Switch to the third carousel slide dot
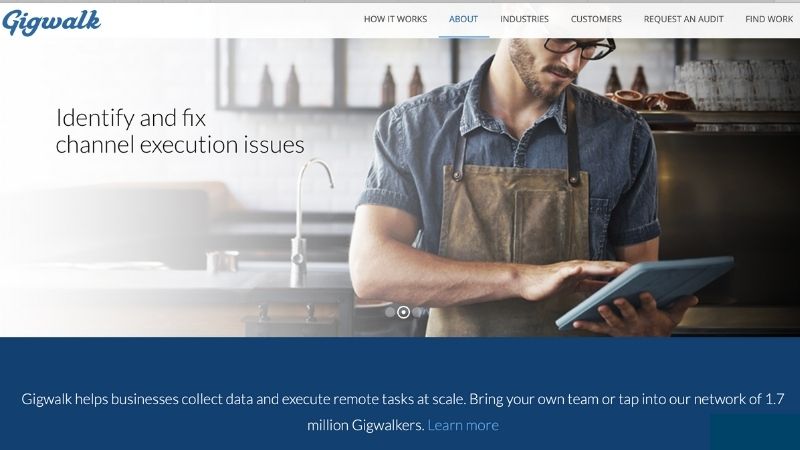This screenshot has height=450, width=800. point(417,312)
